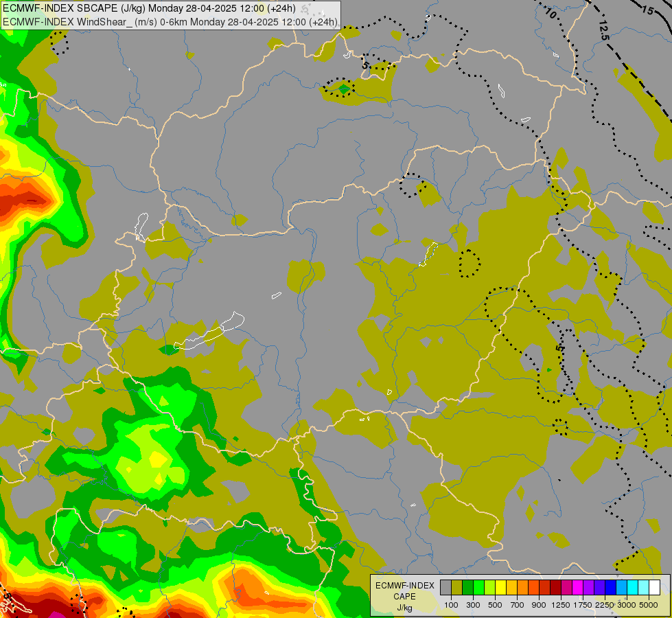Image resolution: width=672 pixels, height=618 pixels.
Task: Click the '5000' legend tick value
Action: 649,605
